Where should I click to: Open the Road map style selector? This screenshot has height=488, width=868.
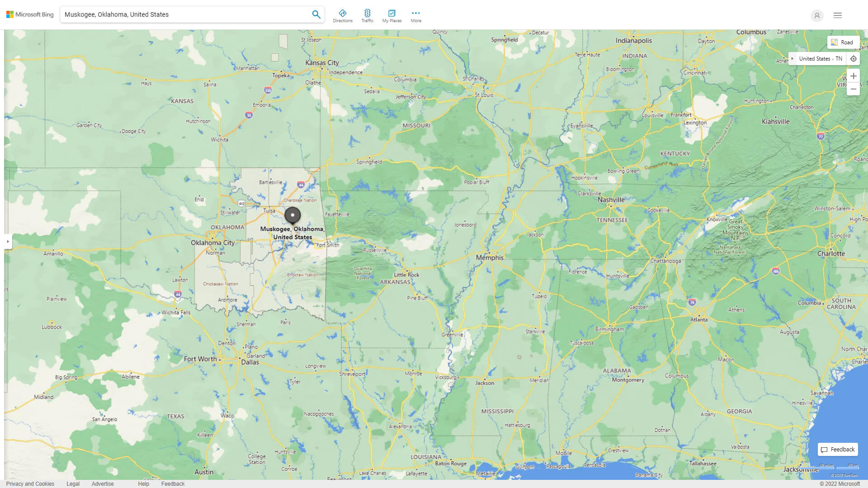pos(844,42)
